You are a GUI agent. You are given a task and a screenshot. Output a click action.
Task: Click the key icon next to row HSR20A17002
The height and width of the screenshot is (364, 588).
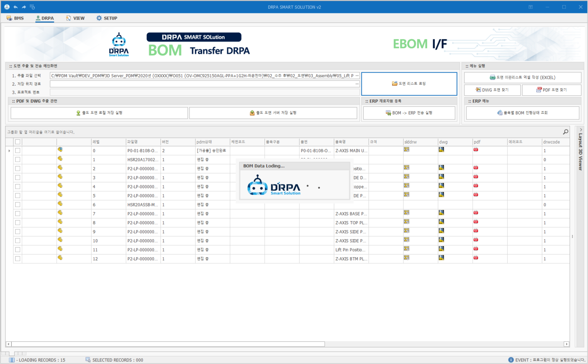pyautogui.click(x=60, y=159)
